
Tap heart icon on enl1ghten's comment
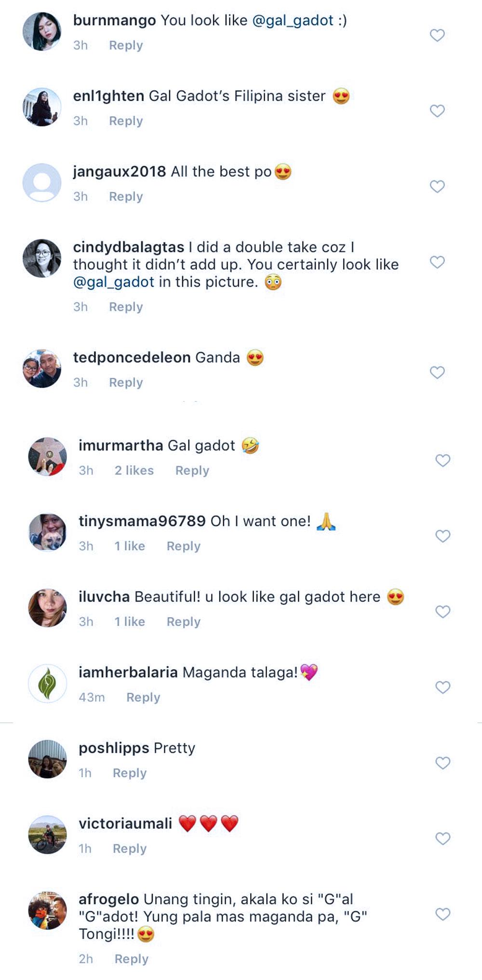coord(437,111)
